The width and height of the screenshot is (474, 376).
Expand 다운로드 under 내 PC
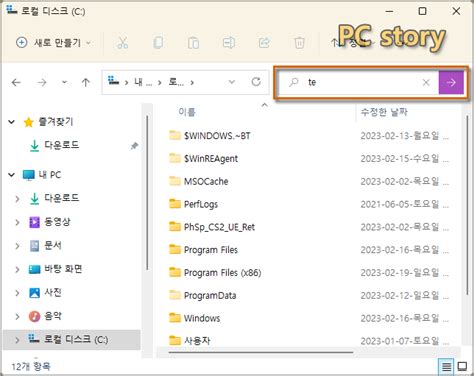coord(17,199)
